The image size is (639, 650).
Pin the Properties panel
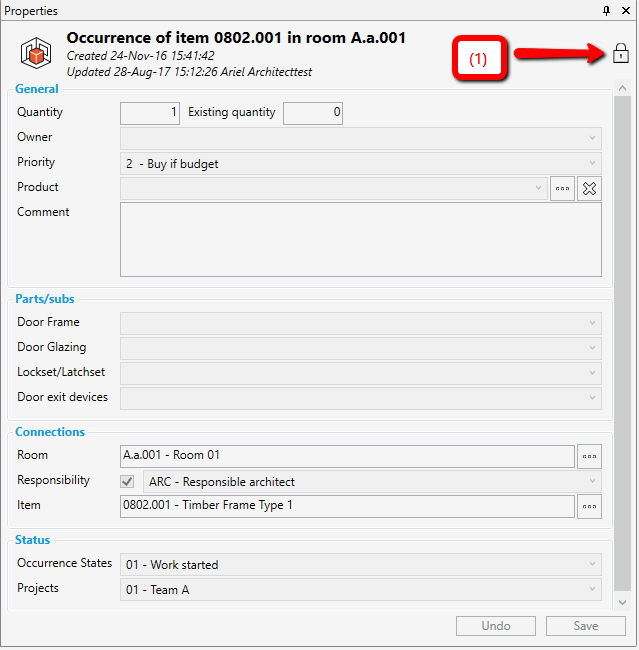tap(606, 11)
